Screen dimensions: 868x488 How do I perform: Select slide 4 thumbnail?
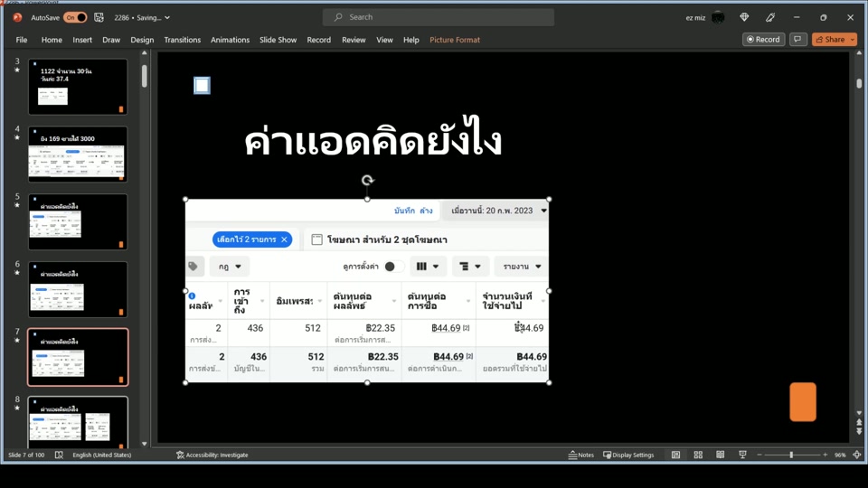[x=78, y=155]
